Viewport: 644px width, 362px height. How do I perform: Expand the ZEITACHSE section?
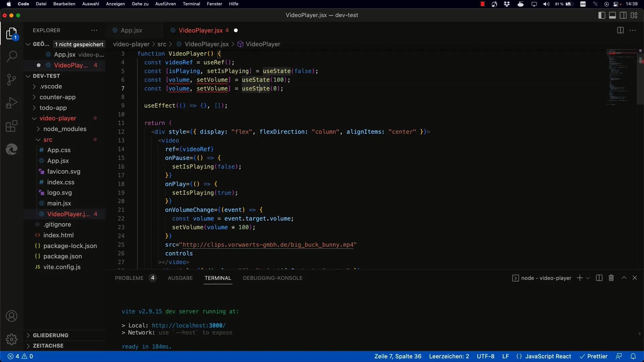(48, 346)
